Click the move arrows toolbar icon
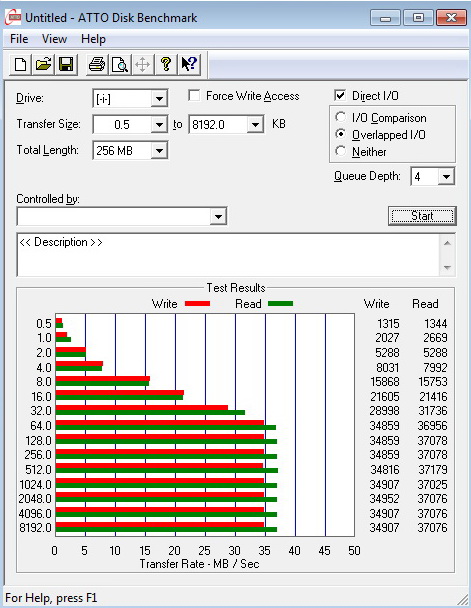Image resolution: width=471 pixels, height=608 pixels. tap(143, 64)
